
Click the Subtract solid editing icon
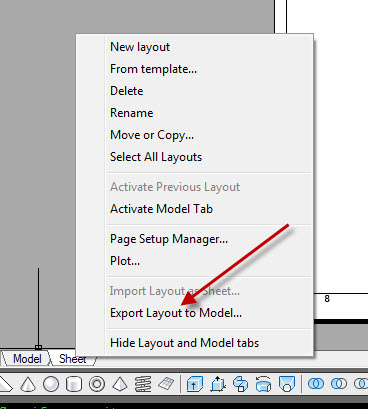point(339,384)
